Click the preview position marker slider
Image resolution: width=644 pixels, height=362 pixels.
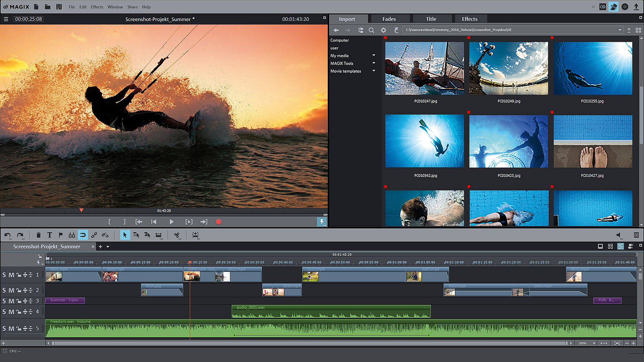(x=81, y=210)
